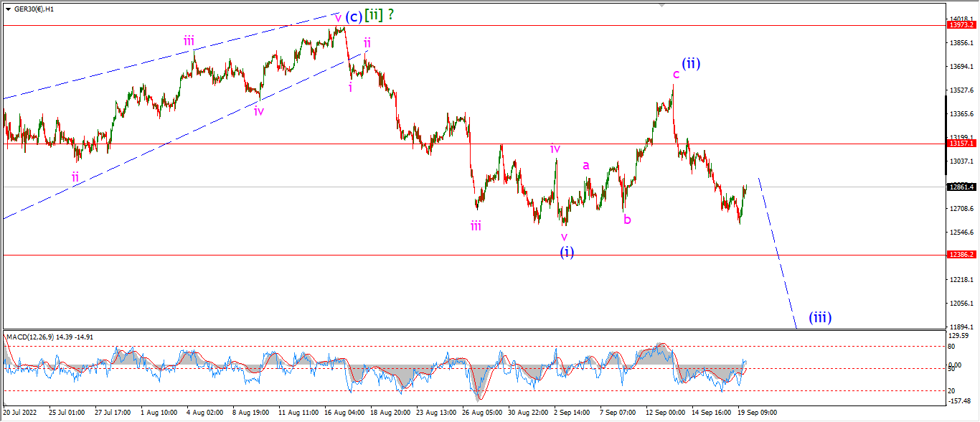Viewport: 980px width, 422px height.
Task: Select the magenta 'v' label above (i)
Action: coord(564,236)
